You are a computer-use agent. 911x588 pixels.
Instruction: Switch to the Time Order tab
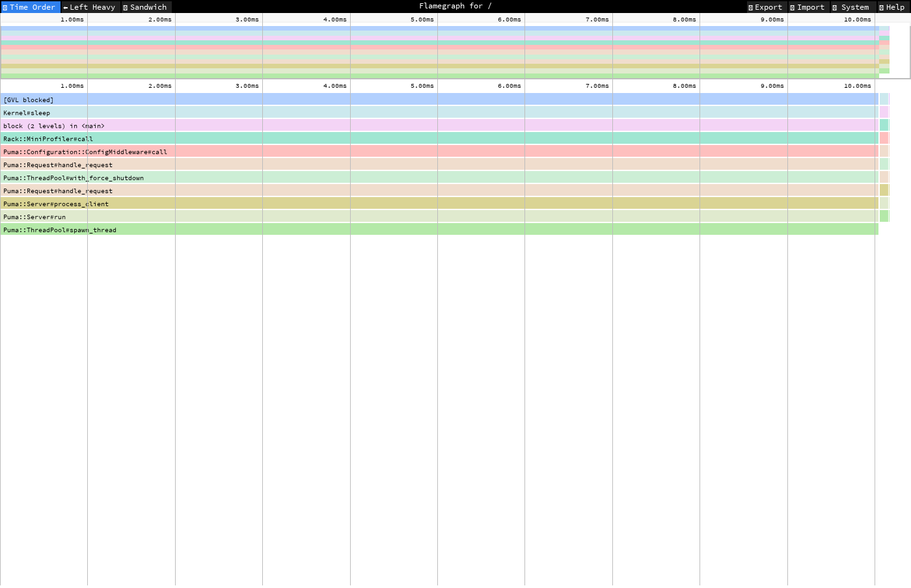point(29,7)
